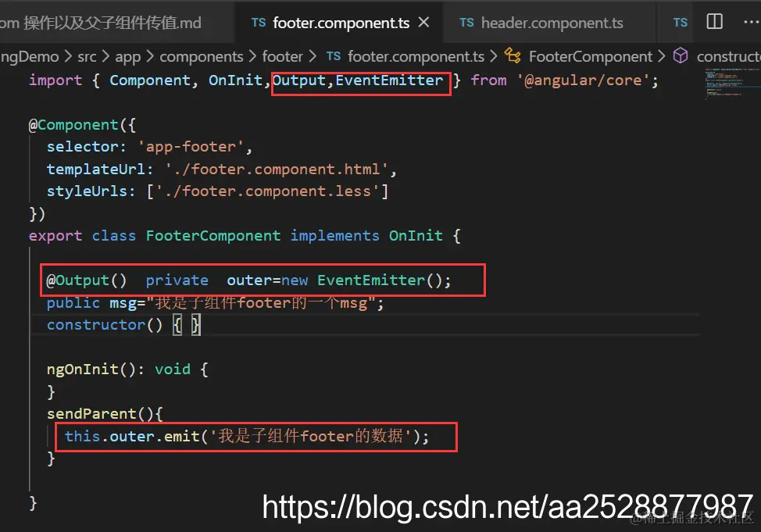Click the '@Component' decorator

coord(73,125)
